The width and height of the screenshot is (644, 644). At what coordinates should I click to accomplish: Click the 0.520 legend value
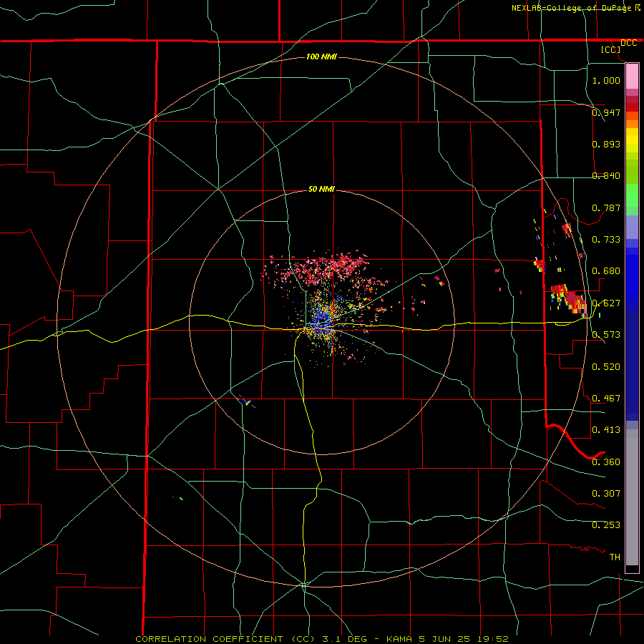click(606, 366)
